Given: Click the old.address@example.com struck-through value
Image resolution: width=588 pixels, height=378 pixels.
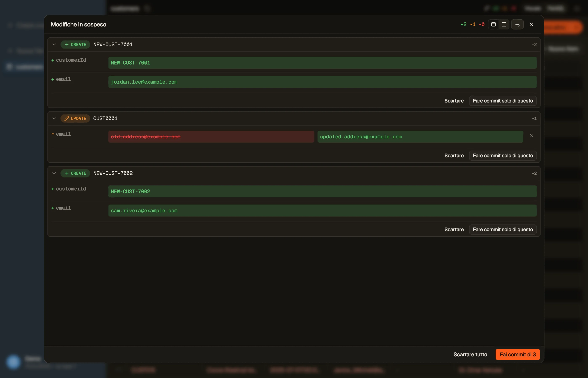Looking at the screenshot, I should tap(211, 136).
